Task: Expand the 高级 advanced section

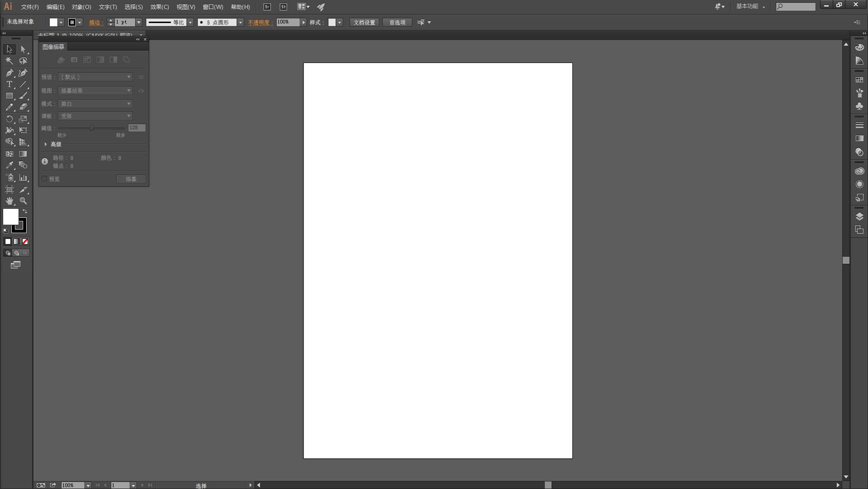Action: click(x=46, y=144)
